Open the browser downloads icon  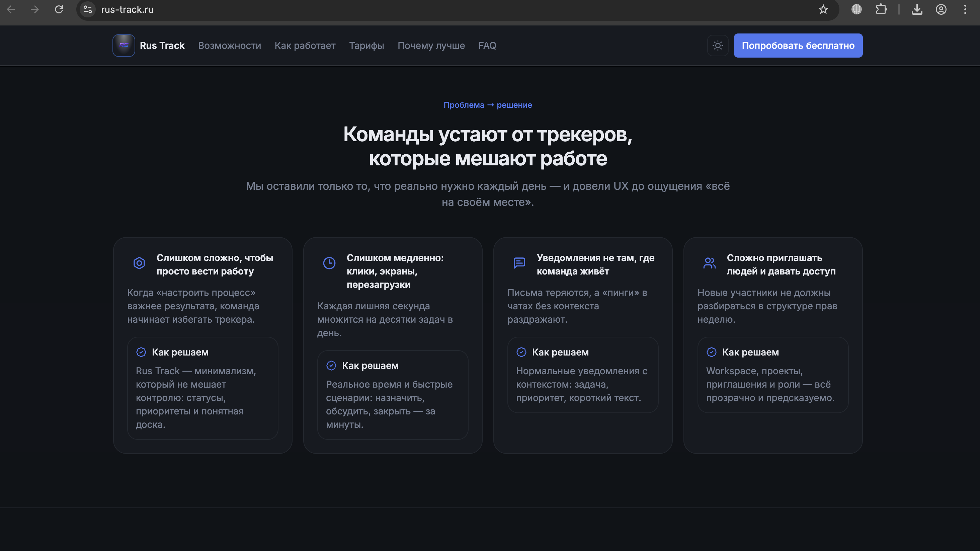(917, 9)
